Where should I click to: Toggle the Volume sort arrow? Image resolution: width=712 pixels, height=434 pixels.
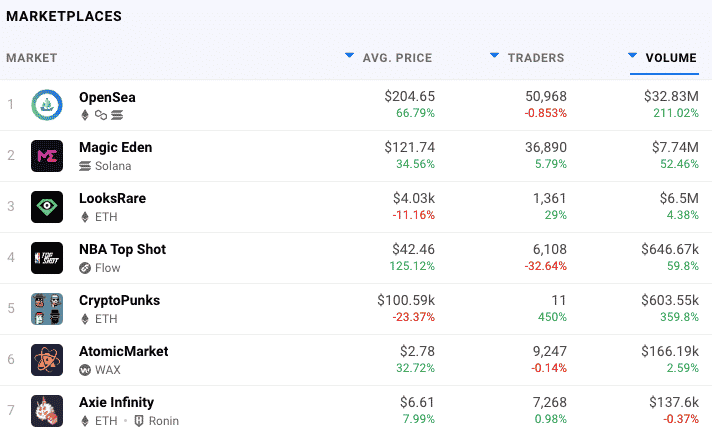click(633, 55)
